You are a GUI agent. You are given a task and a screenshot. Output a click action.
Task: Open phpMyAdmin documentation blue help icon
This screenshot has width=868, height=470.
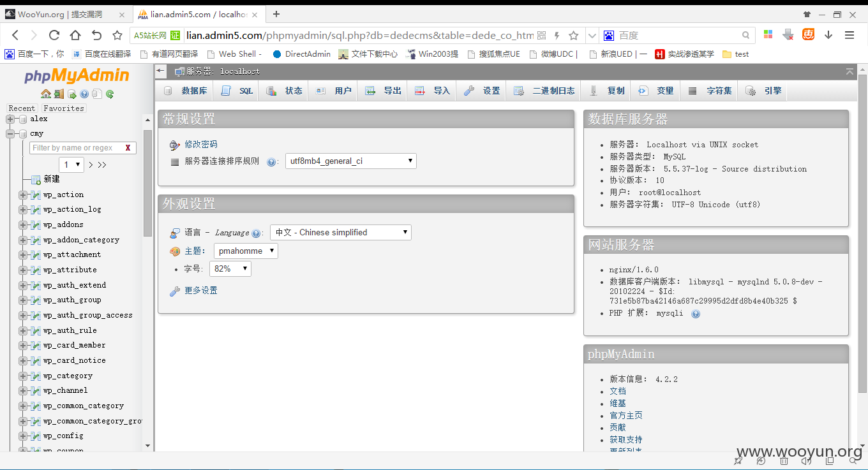[x=84, y=94]
